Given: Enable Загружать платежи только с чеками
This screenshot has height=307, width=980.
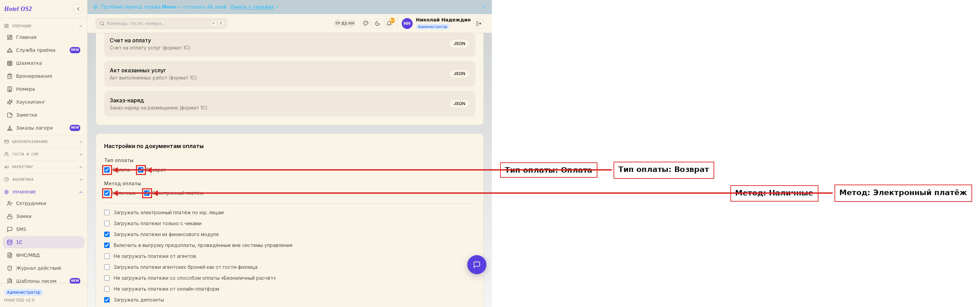Looking at the screenshot, I should 107,223.
